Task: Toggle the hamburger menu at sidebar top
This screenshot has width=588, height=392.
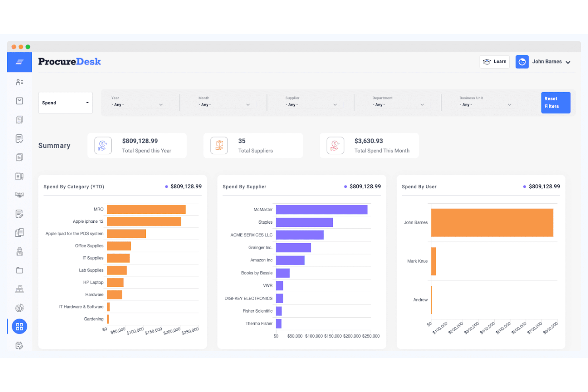Action: click(19, 62)
